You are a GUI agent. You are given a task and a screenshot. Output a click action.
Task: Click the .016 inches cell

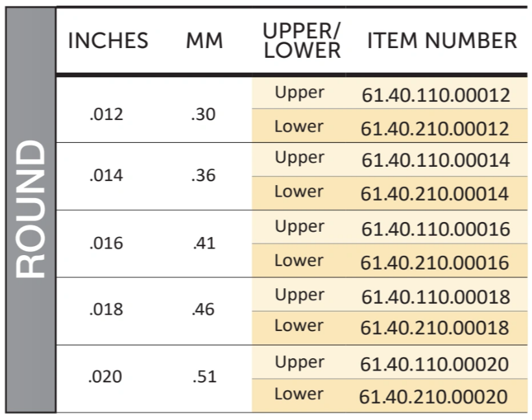tap(106, 243)
